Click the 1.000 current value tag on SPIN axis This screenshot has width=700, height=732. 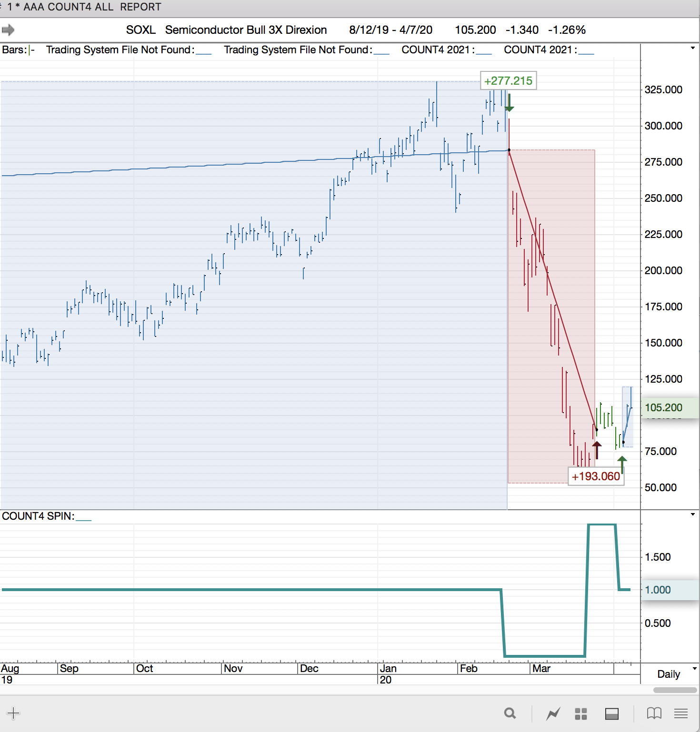tap(669, 590)
